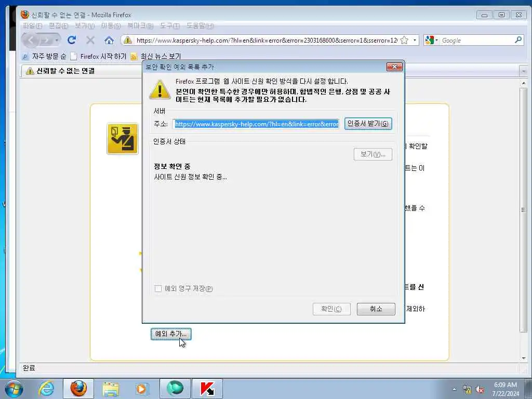532x399 pixels.
Task: Click the stop loading X icon
Action: pyautogui.click(x=90, y=41)
